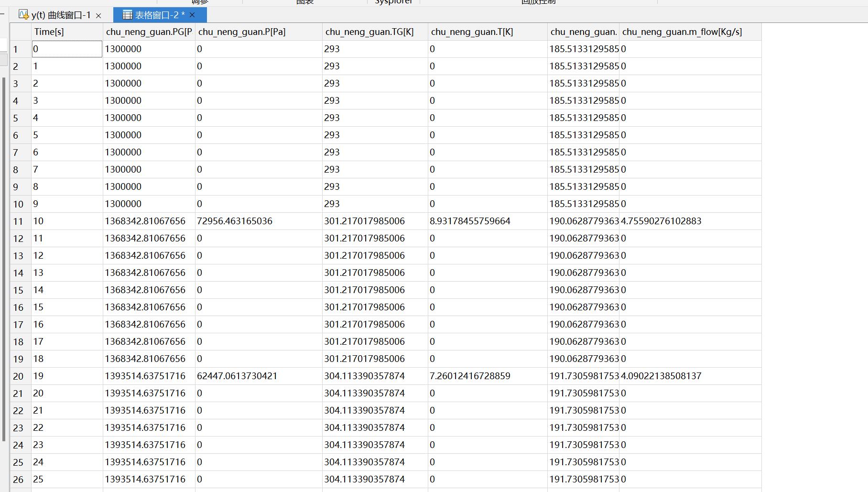868x492 pixels.
Task: Click T[K] value 8.93178455759664
Action: point(488,221)
